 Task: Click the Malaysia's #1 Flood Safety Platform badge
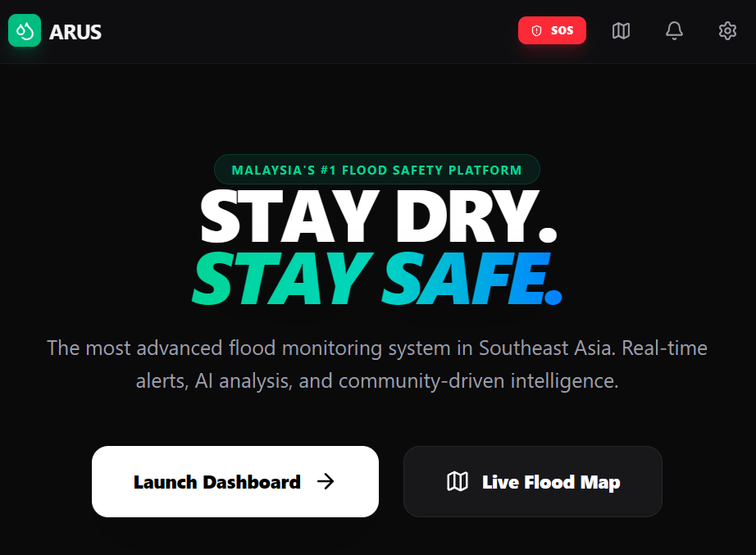pos(377,170)
